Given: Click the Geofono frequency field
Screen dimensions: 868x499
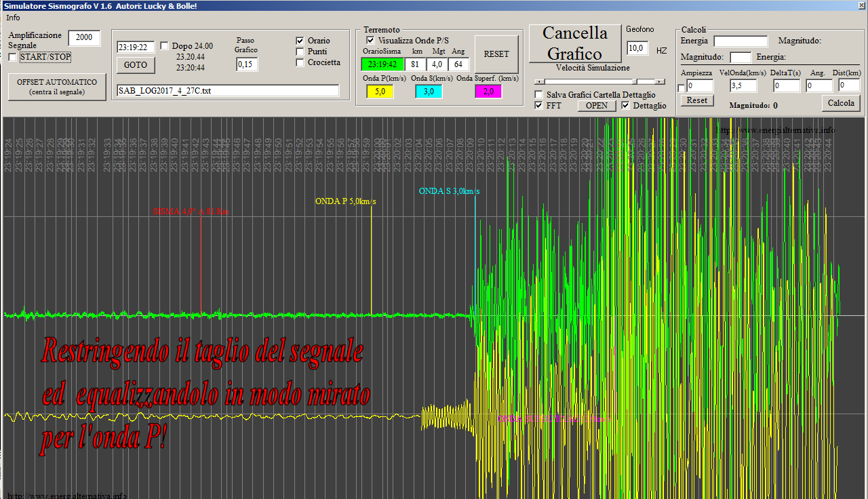Looking at the screenshot, I should coord(637,48).
